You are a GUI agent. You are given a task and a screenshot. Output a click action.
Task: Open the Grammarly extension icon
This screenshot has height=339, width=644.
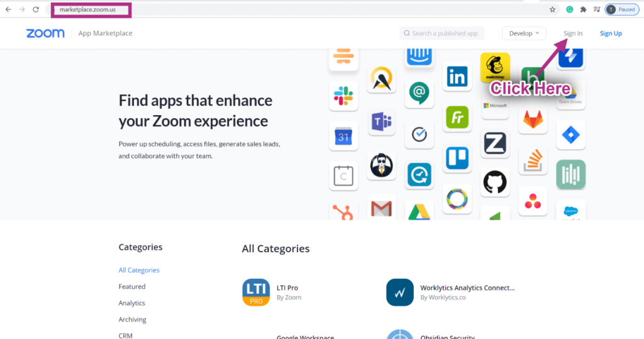click(569, 9)
